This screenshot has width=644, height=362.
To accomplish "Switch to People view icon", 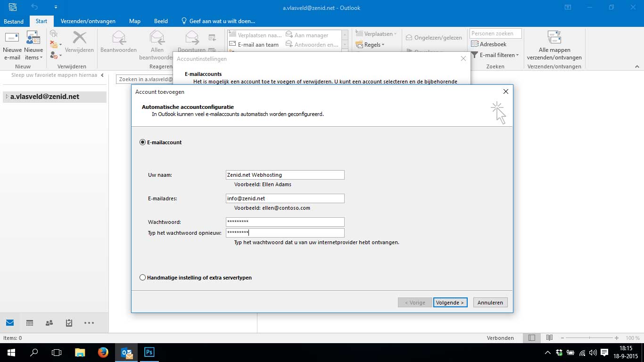I will 49,323.
